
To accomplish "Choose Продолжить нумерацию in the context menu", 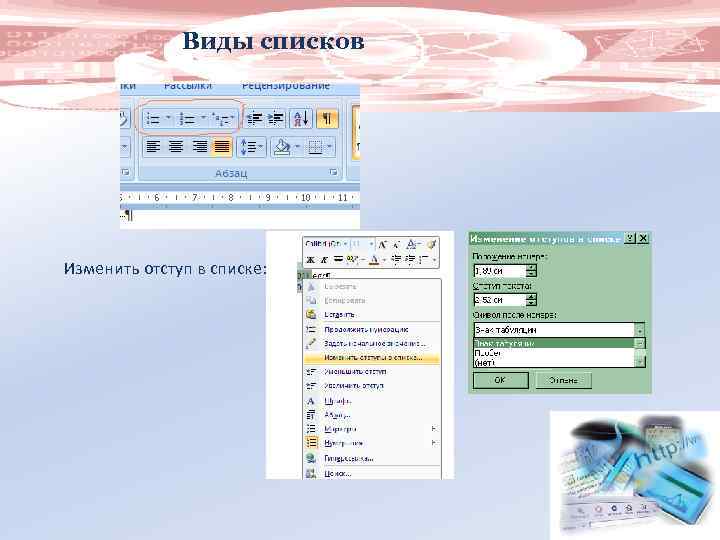I will [x=372, y=330].
